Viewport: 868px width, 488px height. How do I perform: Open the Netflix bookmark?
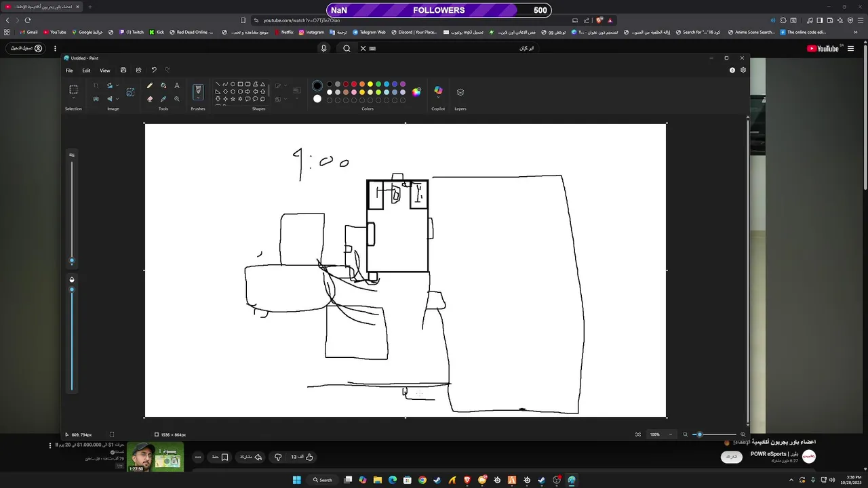[283, 32]
